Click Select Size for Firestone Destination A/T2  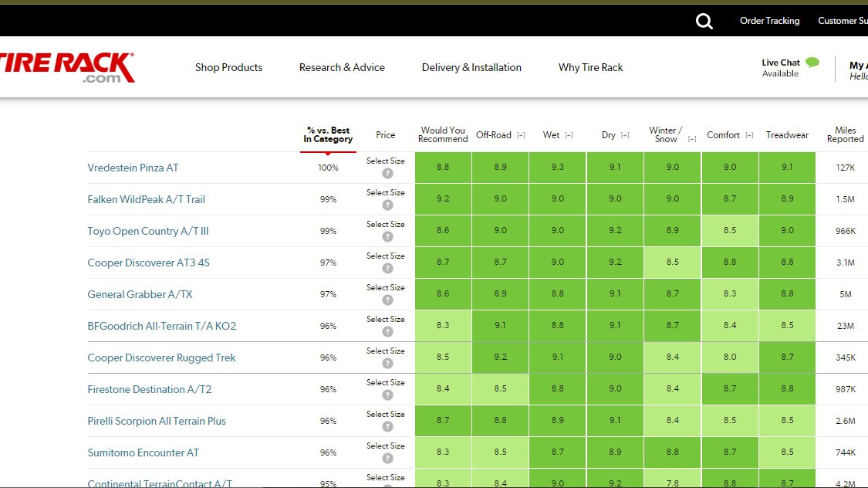pos(385,382)
